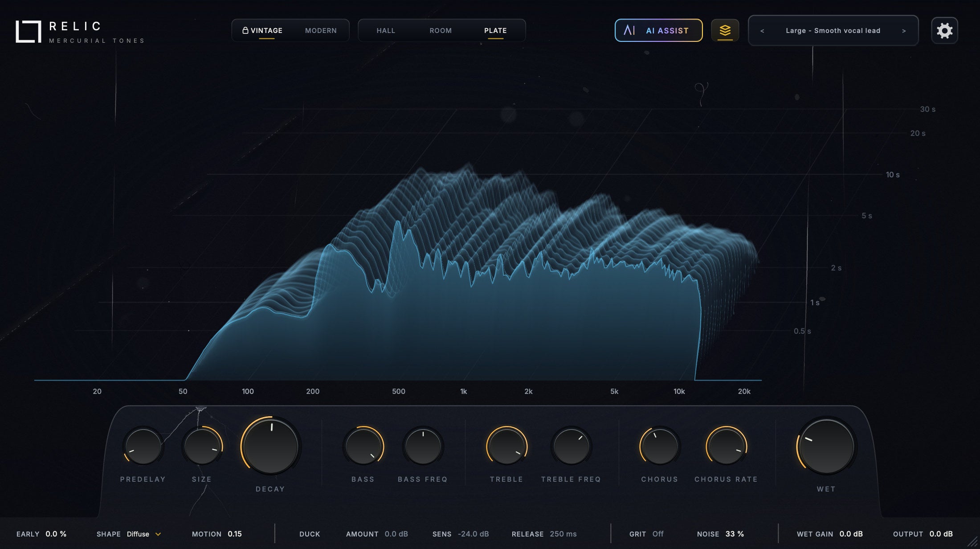Click the yellow layers stack icon
This screenshot has height=549, width=980.
tap(725, 30)
